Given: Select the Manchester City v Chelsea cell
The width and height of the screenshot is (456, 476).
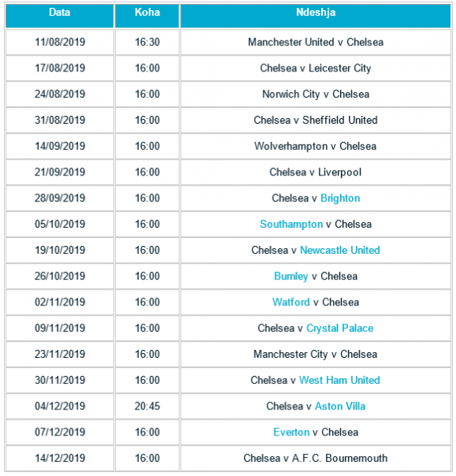Looking at the screenshot, I should click(316, 355).
